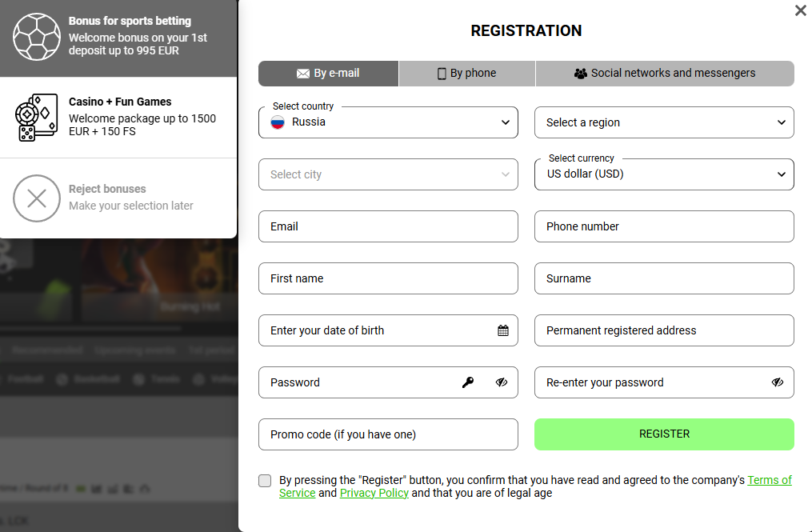812x532 pixels.
Task: Switch to Social networks and messengers tab
Action: pos(664,74)
